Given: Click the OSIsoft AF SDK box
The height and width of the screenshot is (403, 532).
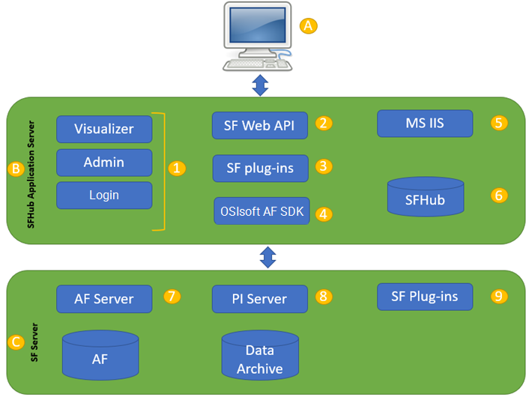Looking at the screenshot, I should 260,210.
